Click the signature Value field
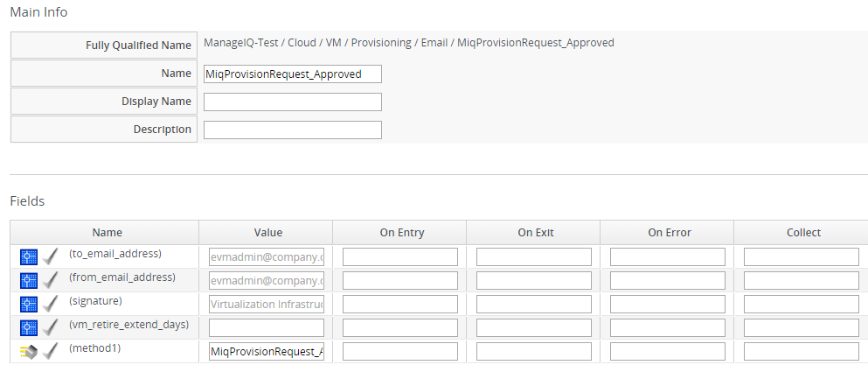The height and width of the screenshot is (365, 868). point(267,305)
